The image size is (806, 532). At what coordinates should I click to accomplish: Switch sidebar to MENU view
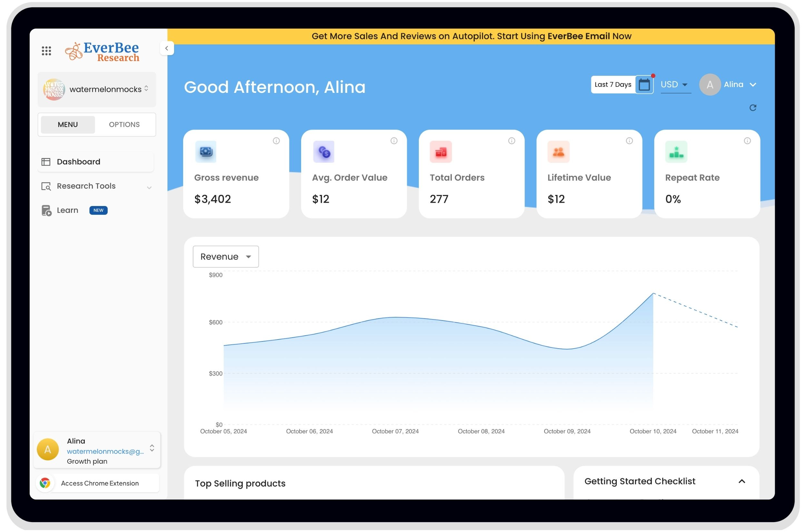click(x=68, y=124)
